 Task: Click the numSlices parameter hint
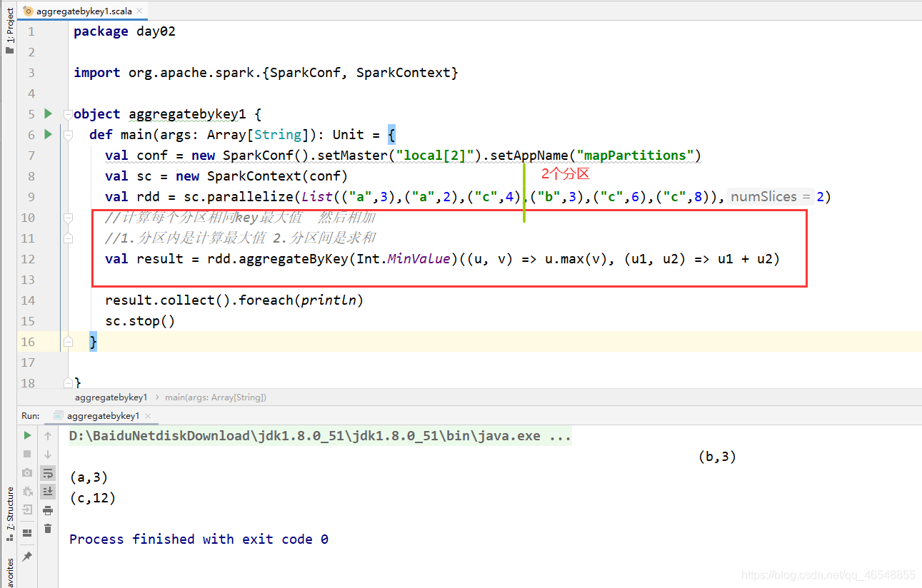coord(771,197)
